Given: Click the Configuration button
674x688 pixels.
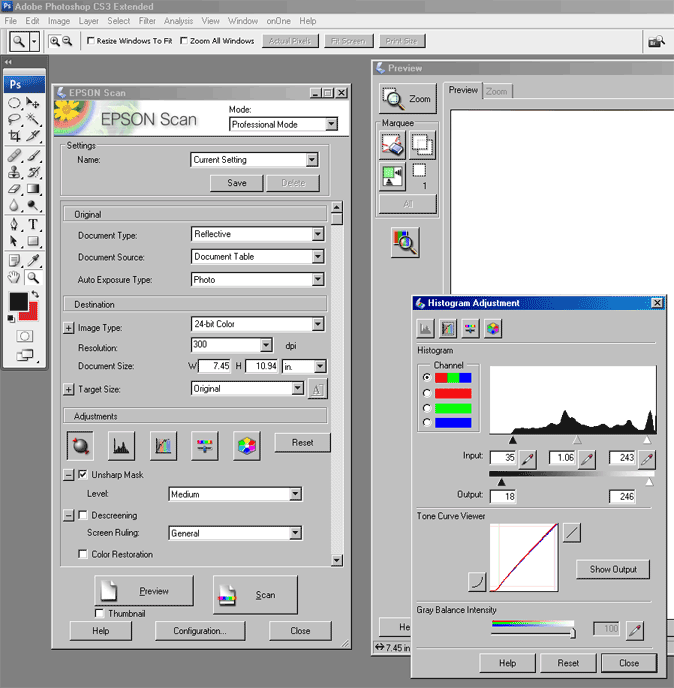Looking at the screenshot, I should [x=200, y=631].
